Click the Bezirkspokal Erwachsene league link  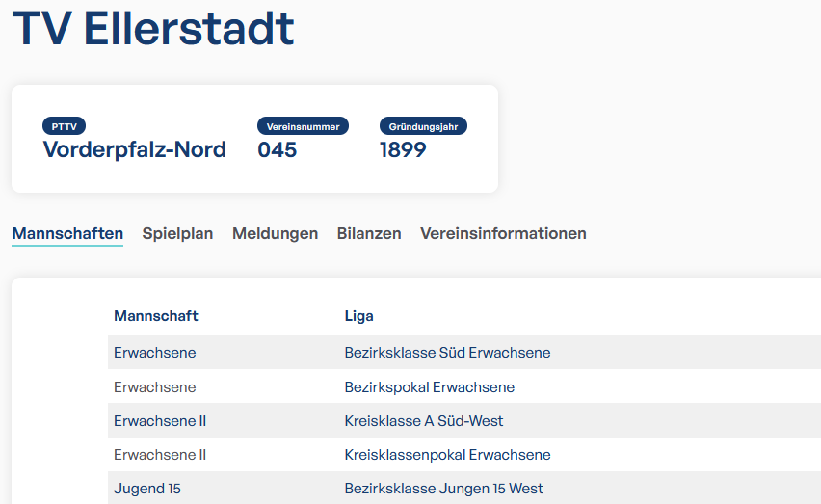429,387
